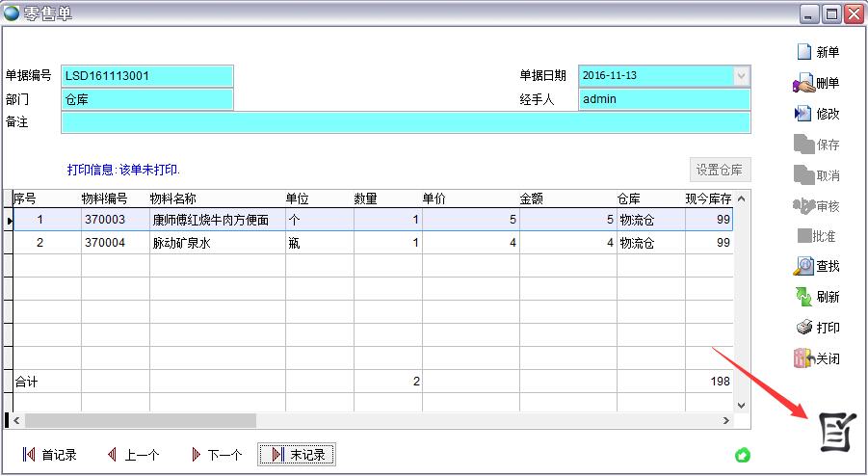Click the 删单 delete document icon
Viewport: 868px width, 476px height.
coord(803,84)
